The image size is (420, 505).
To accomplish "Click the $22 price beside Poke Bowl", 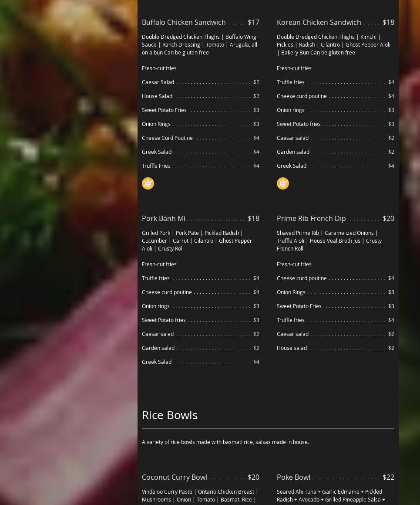I will click(x=388, y=477).
